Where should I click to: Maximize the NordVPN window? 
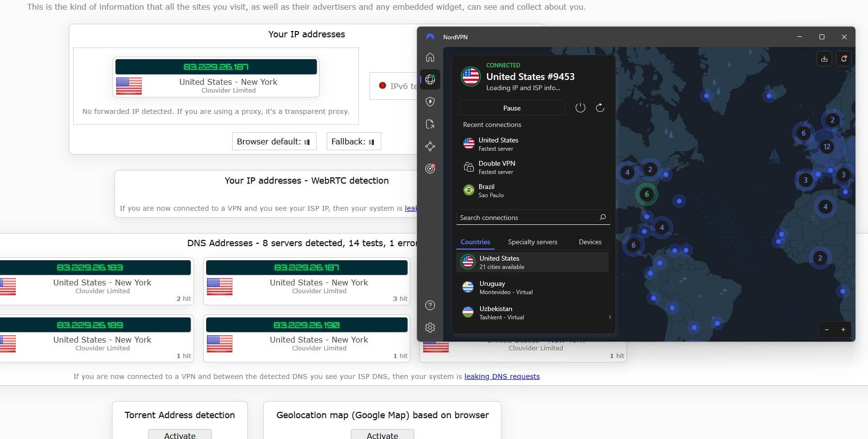coord(822,37)
